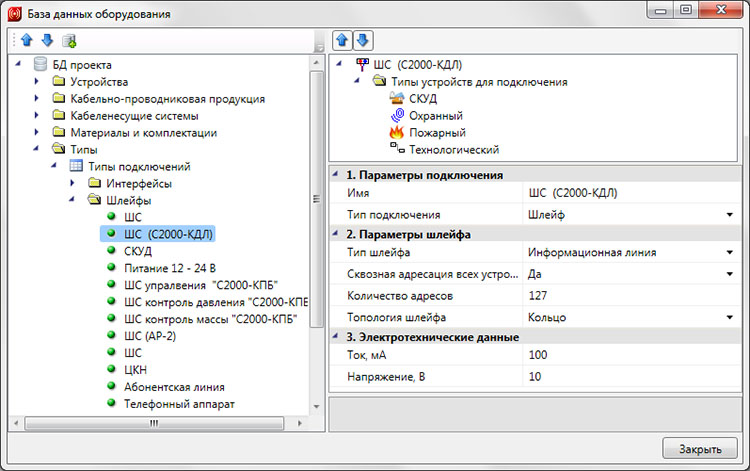Screen dimensions: 750x471
Task: Select Охранный device type label
Action: [436, 116]
